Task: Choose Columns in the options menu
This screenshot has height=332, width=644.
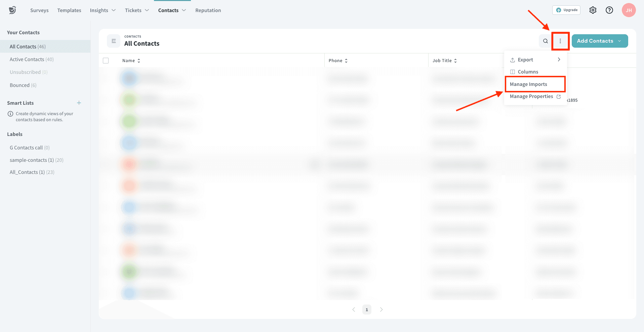Action: pyautogui.click(x=528, y=72)
